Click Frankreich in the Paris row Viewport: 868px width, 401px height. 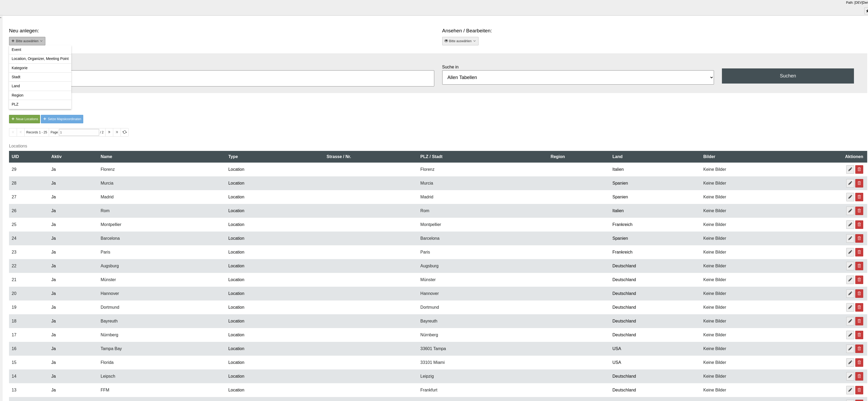pyautogui.click(x=622, y=252)
